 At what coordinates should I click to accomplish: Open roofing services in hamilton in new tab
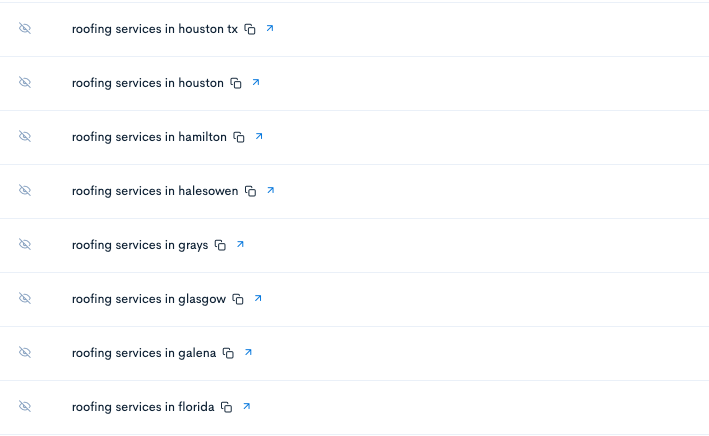point(259,136)
